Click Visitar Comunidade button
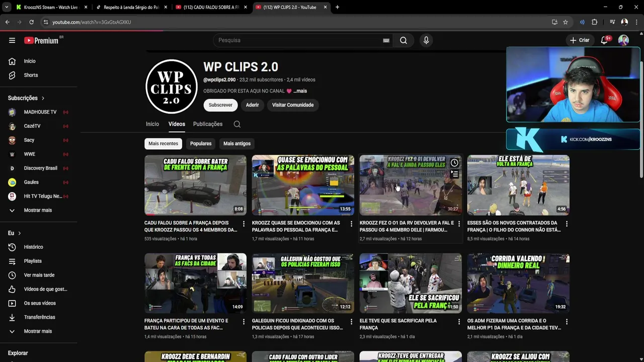 click(x=293, y=105)
